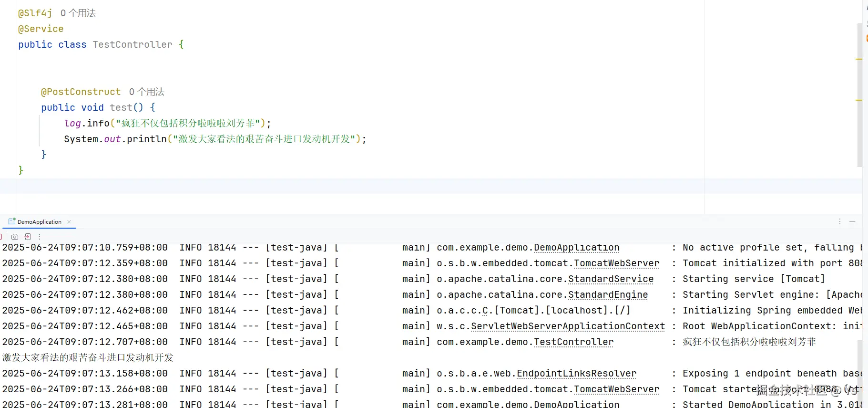868x408 pixels.
Task: Open the TestController link in console output
Action: point(573,342)
